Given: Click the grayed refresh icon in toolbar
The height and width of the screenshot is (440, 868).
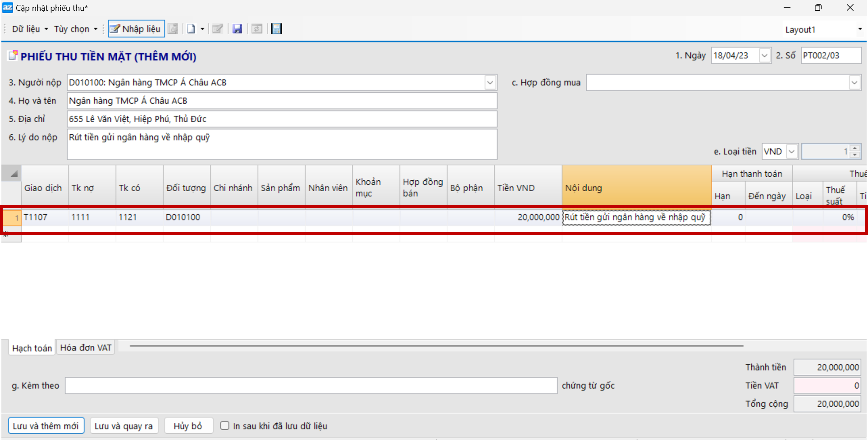Looking at the screenshot, I should pyautogui.click(x=257, y=29).
